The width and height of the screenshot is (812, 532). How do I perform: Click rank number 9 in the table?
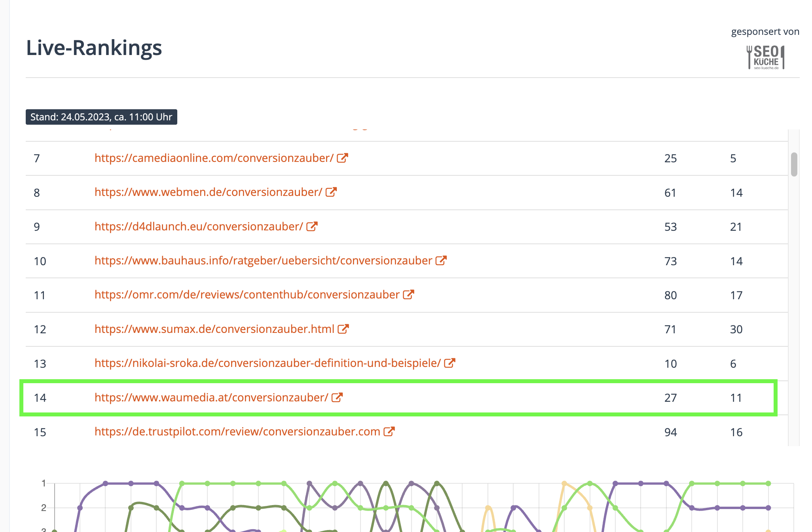pos(37,227)
